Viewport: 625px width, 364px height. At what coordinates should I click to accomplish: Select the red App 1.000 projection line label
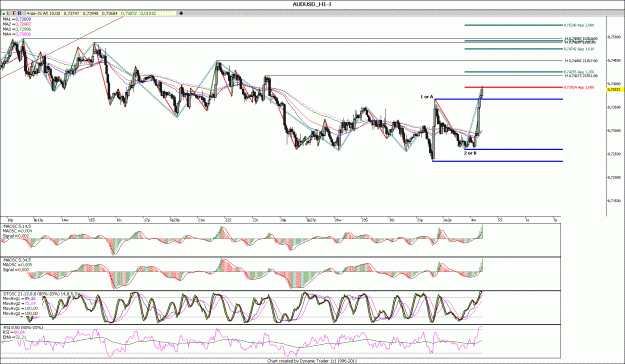pyautogui.click(x=578, y=87)
